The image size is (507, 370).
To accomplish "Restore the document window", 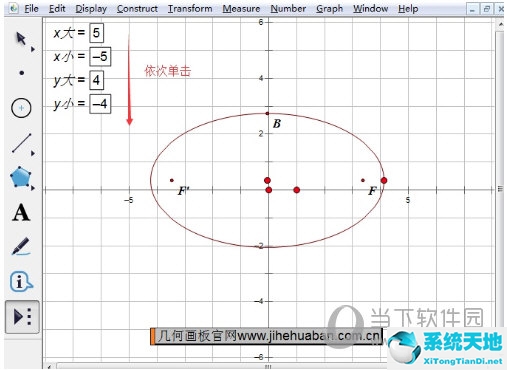I will [487, 9].
